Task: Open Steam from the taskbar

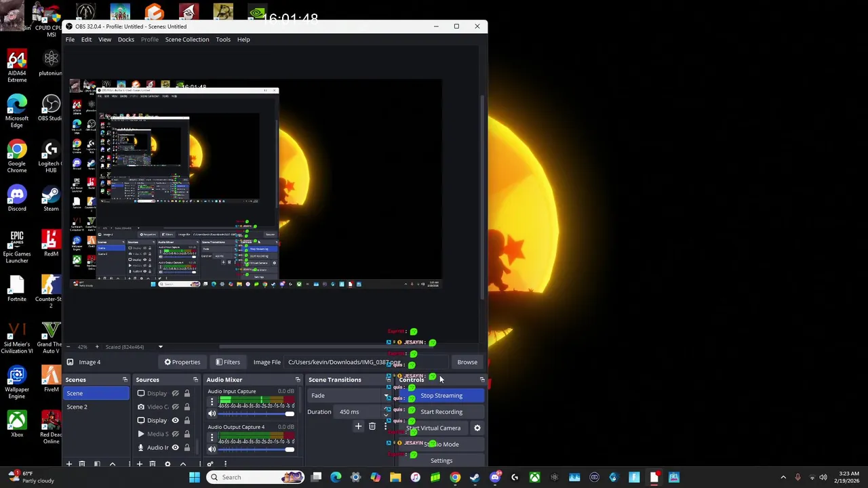Action: [x=475, y=477]
